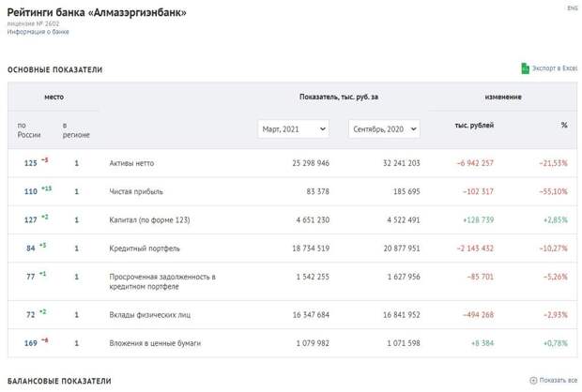Open Вклады физических лиц indicator
This screenshot has height=392, width=582.
click(x=149, y=315)
